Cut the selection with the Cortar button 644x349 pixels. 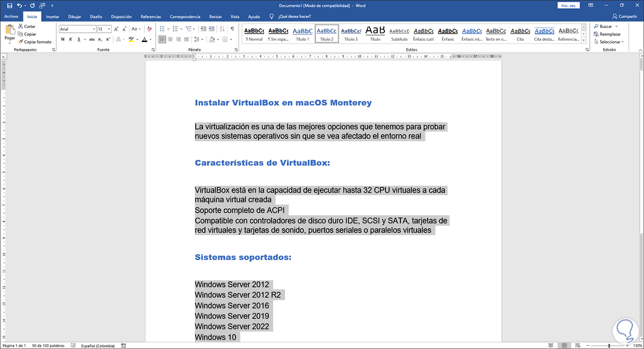(26, 26)
